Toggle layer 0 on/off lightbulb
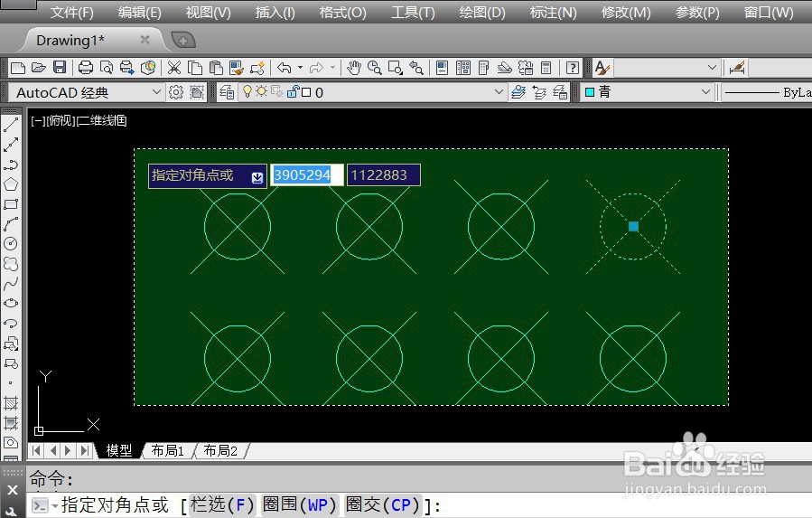Screen dimensions: 812x518 click(247, 92)
